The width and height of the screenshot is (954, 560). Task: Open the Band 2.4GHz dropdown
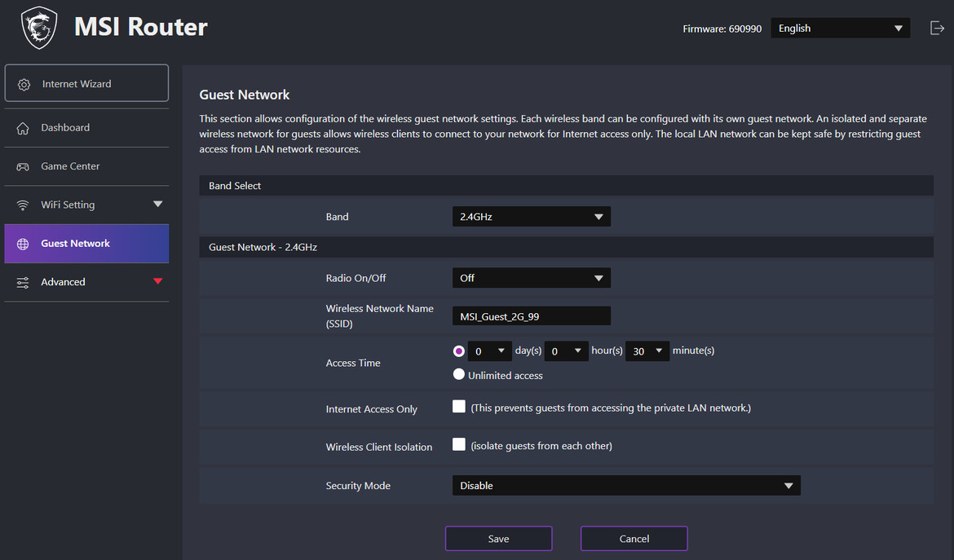click(x=531, y=217)
